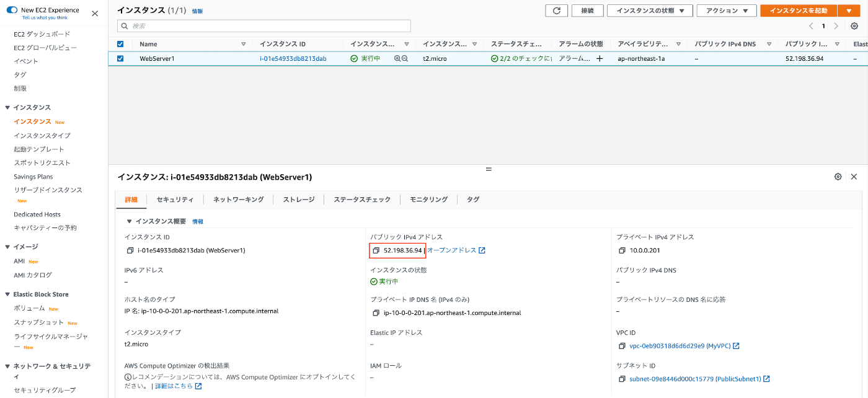Open the インスタンスの状態 dropdown

point(650,11)
